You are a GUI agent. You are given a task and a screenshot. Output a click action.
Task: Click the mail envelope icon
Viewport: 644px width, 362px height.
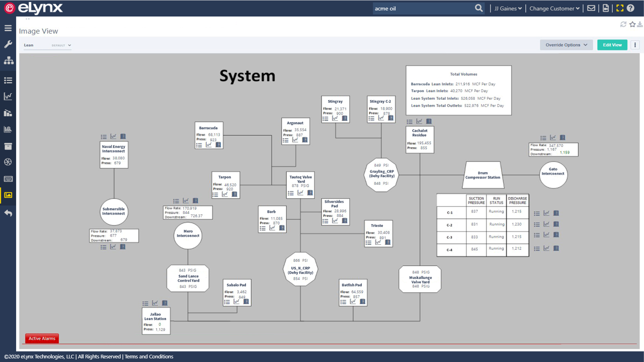591,8
